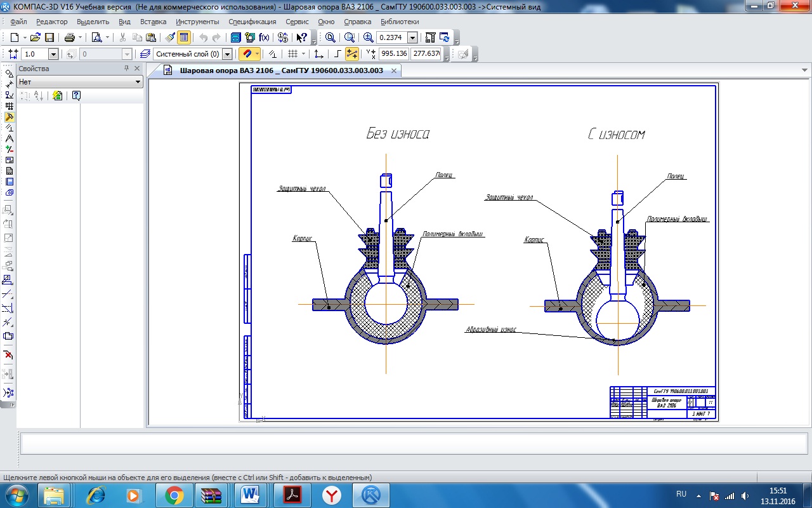Screen dimensions: 812x508
Task: Select the Geometry panel in left toolbar
Action: point(9,74)
